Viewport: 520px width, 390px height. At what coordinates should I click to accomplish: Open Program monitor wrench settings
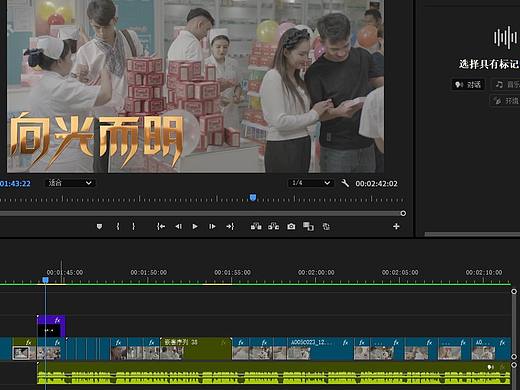(x=345, y=183)
